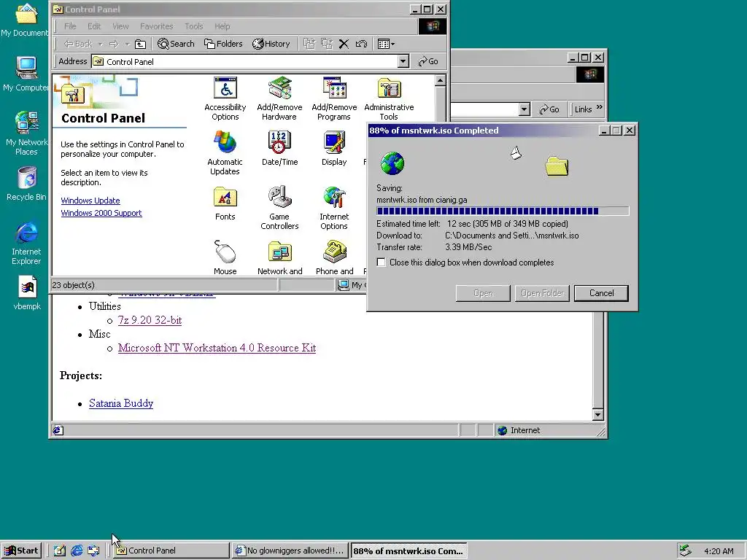The image size is (747, 560).
Task: Click the Copy To toolbar icon
Action: click(326, 44)
